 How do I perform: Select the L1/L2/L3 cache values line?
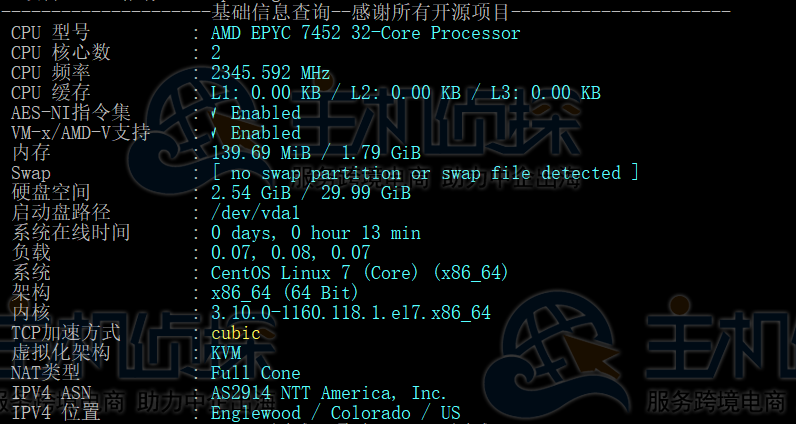click(405, 93)
